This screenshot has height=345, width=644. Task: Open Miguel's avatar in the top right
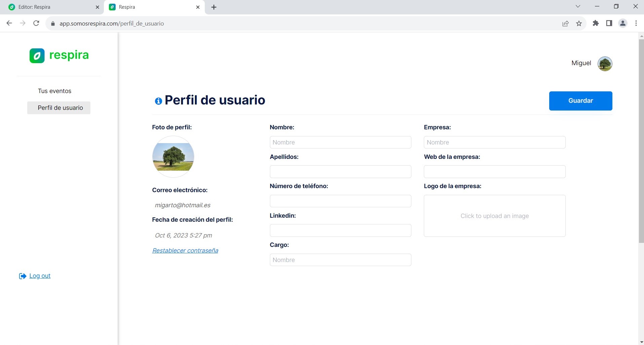coord(605,63)
